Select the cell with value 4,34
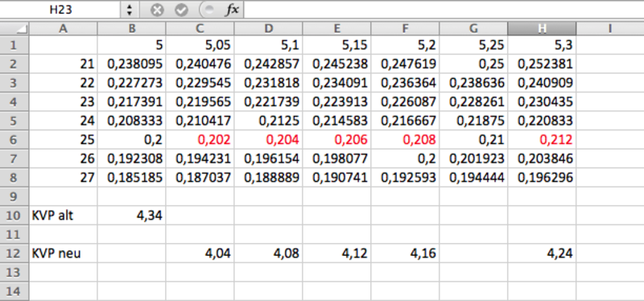 click(x=131, y=215)
